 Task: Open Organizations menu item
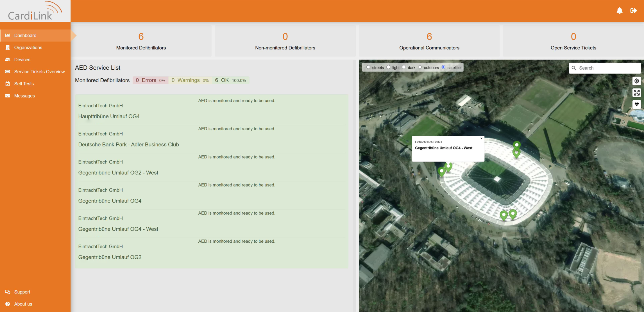pos(35,47)
